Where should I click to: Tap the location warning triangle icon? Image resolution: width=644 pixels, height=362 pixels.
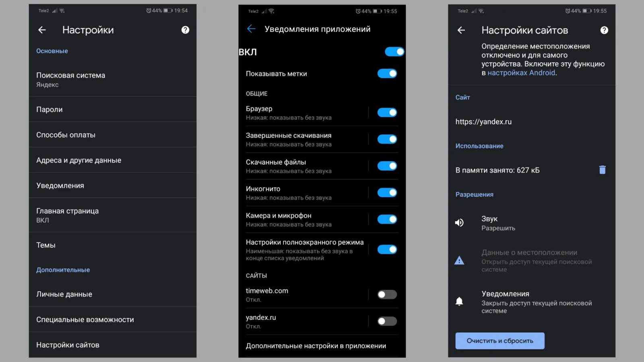(459, 260)
